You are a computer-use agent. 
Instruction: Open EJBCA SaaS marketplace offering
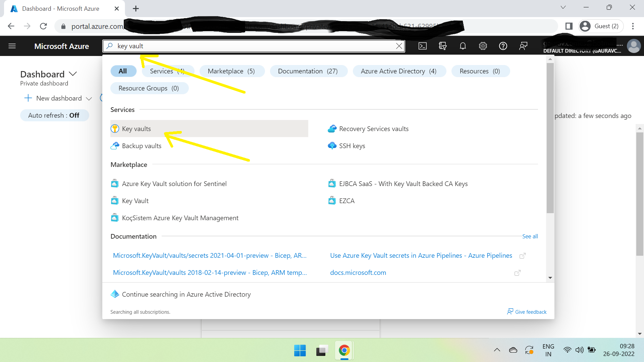point(403,184)
